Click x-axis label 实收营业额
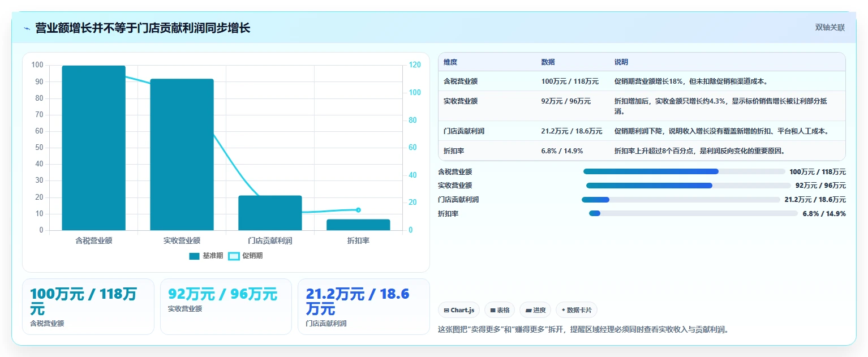868x357 pixels. (182, 240)
